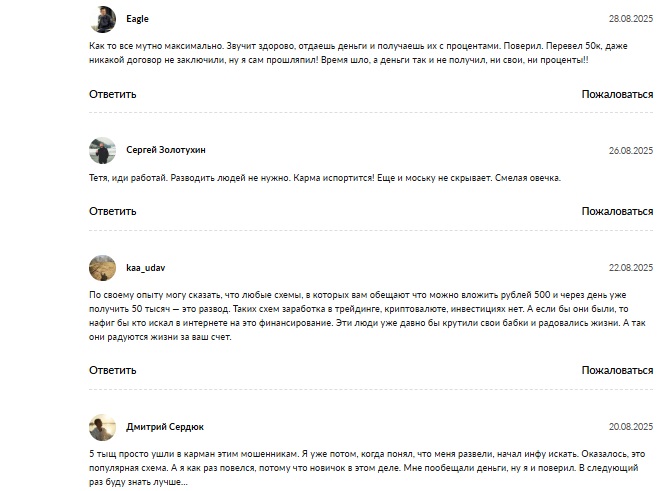This screenshot has height=491, width=671.
Task: Click the Дмитрий Сердюк author name
Action: [x=163, y=427]
